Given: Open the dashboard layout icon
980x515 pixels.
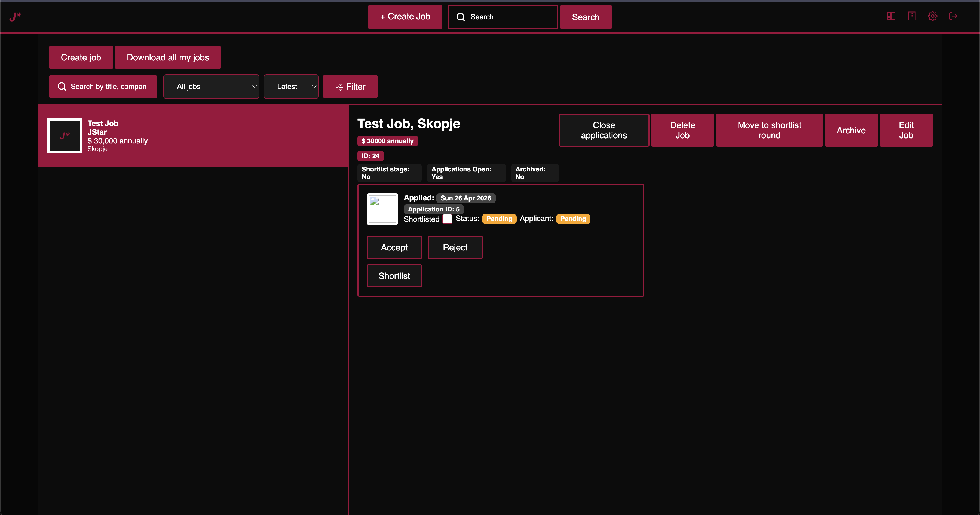Looking at the screenshot, I should [891, 16].
